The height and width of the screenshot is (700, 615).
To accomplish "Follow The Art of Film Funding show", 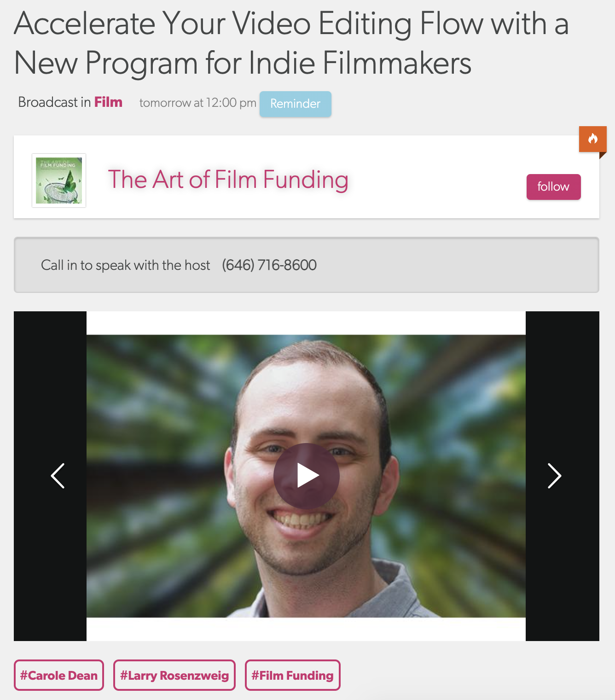I will (x=554, y=187).
